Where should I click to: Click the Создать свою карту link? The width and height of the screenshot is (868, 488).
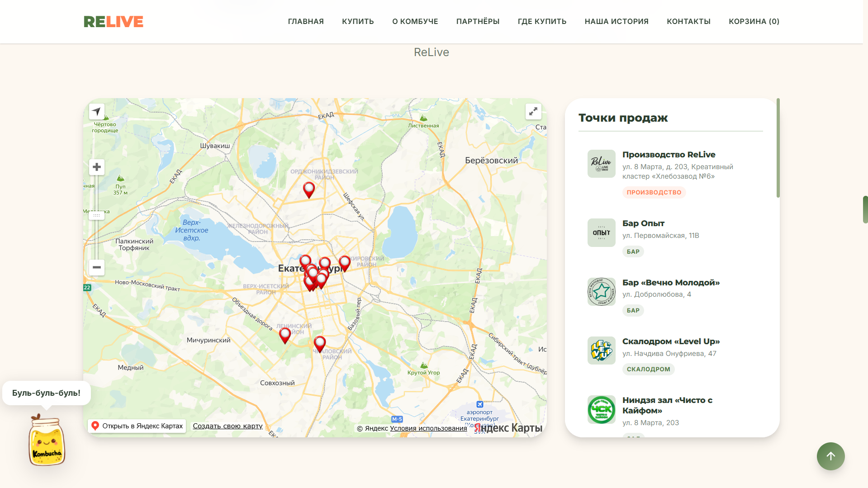pos(228,426)
